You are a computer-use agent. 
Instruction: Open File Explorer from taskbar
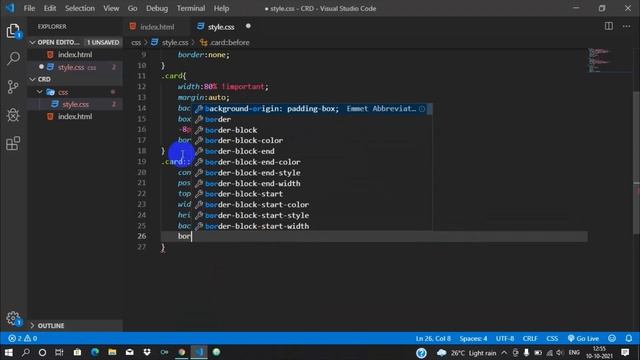tap(112, 352)
